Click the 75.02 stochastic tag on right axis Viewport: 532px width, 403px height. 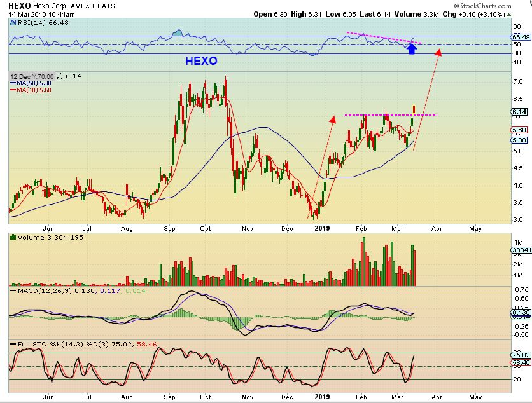click(521, 355)
